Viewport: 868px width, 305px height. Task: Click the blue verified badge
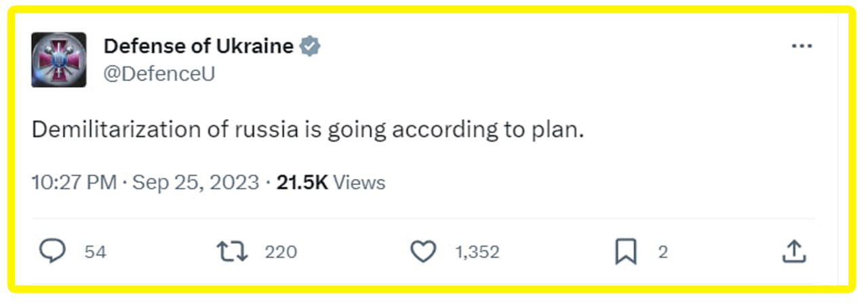(x=310, y=46)
